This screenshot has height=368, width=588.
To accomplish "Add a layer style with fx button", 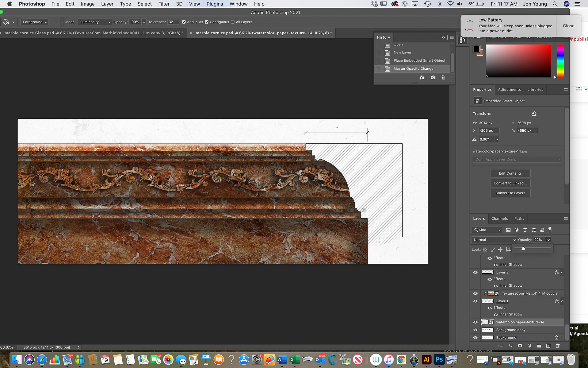I will click(x=510, y=346).
